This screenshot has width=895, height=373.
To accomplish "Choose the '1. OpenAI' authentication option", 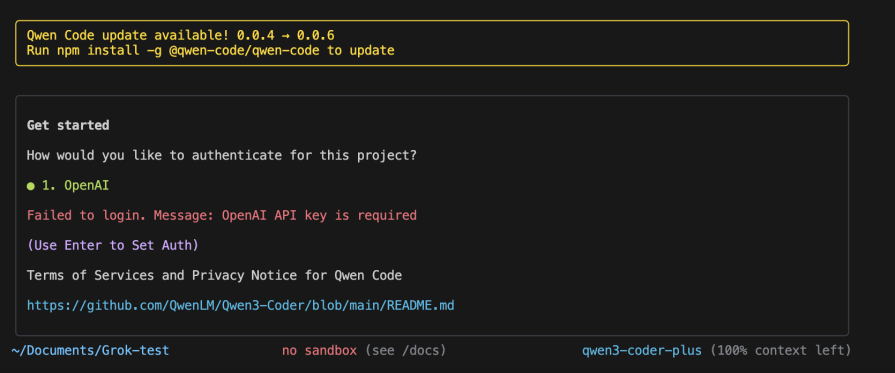I will (75, 185).
